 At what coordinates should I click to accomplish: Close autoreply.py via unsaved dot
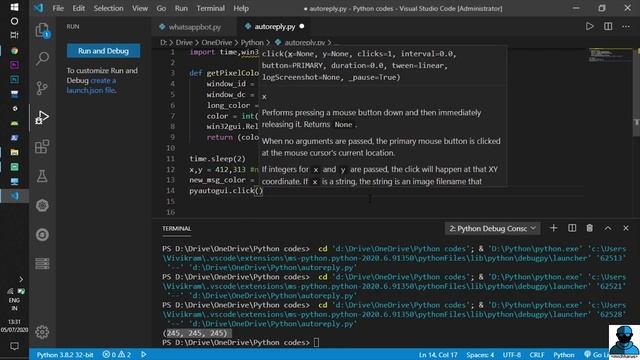click(x=302, y=26)
